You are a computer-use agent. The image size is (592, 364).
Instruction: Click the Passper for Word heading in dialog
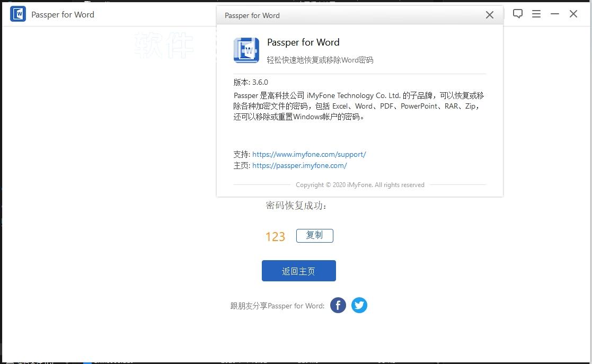click(303, 42)
